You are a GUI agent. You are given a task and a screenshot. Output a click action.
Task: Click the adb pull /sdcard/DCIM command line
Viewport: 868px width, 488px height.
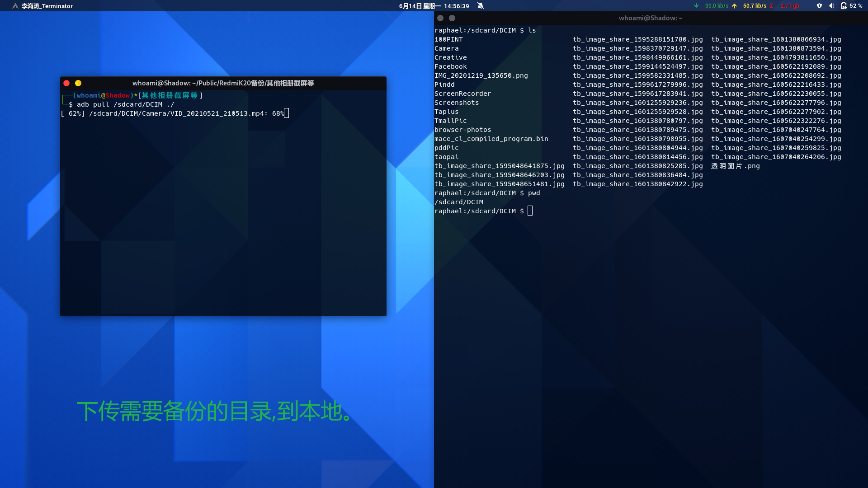tap(125, 104)
